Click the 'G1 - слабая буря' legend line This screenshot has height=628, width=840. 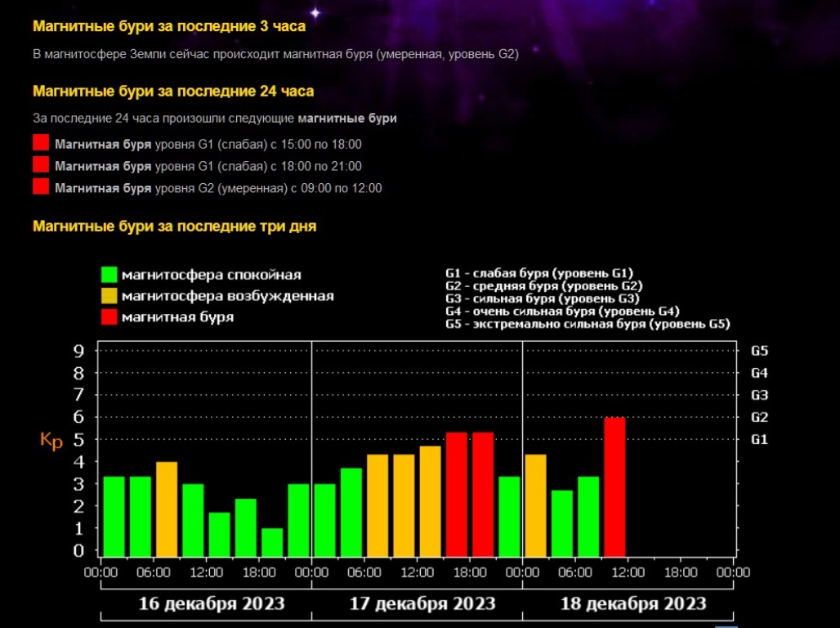[539, 273]
